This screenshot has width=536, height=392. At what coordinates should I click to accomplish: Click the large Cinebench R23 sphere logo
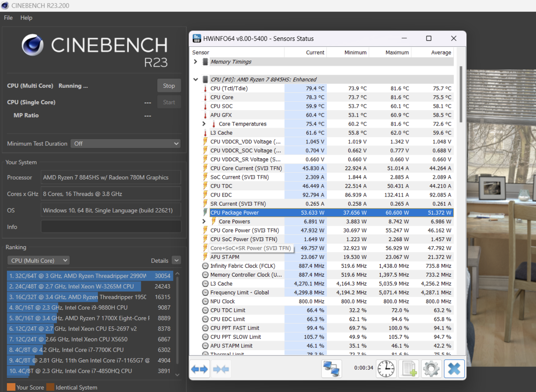tap(32, 45)
